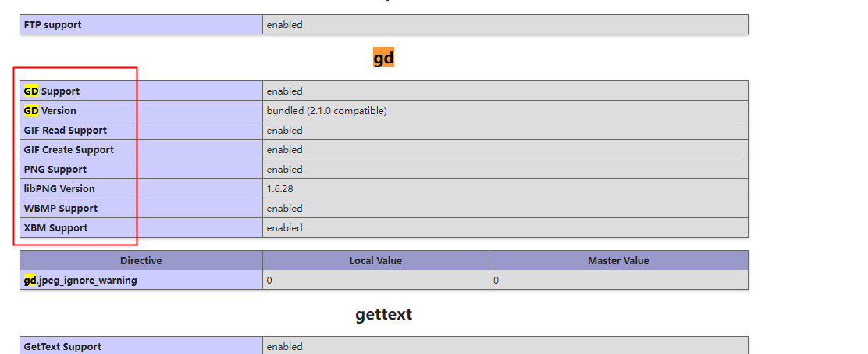Click the enabled value beside XBM Support
This screenshot has width=868, height=354.
[x=284, y=228]
